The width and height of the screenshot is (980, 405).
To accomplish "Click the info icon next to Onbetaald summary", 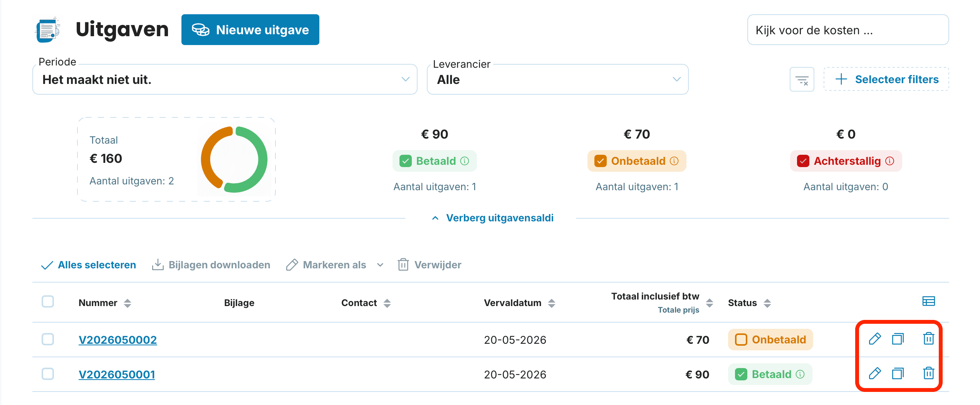I will (x=674, y=161).
